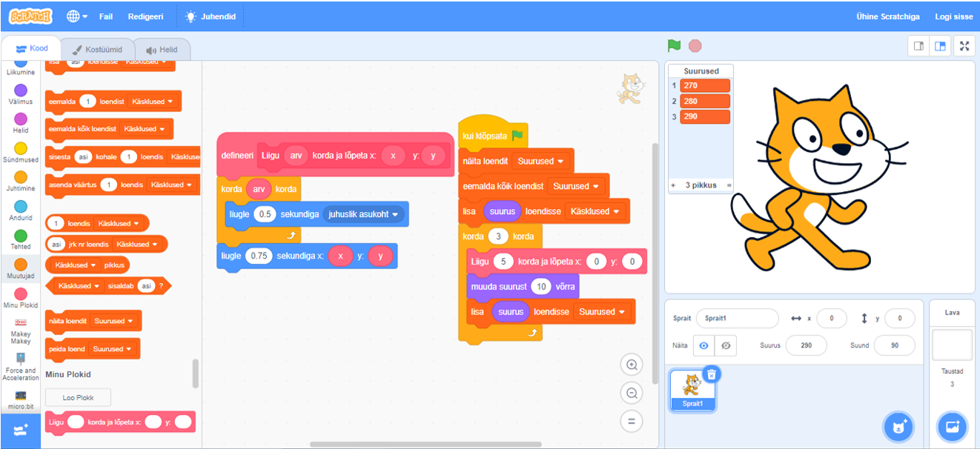The image size is (980, 449).
Task: Click list item value 280
Action: click(705, 101)
